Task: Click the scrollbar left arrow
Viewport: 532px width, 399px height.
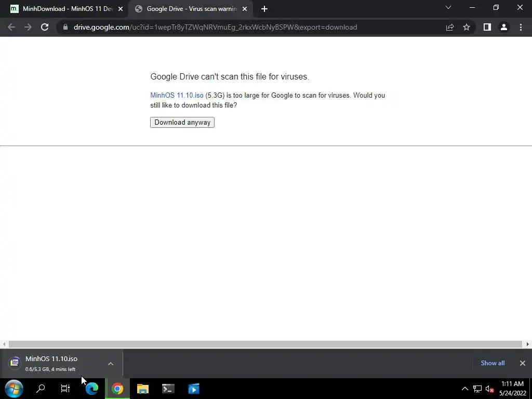Action: [4, 344]
